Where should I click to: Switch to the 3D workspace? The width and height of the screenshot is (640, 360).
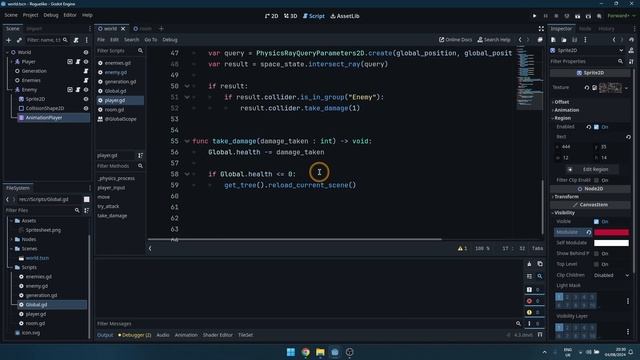pyautogui.click(x=291, y=16)
